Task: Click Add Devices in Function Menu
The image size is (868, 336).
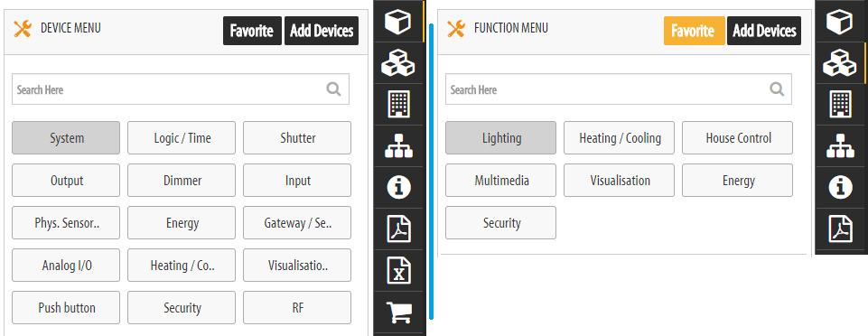Action: pyautogui.click(x=764, y=31)
